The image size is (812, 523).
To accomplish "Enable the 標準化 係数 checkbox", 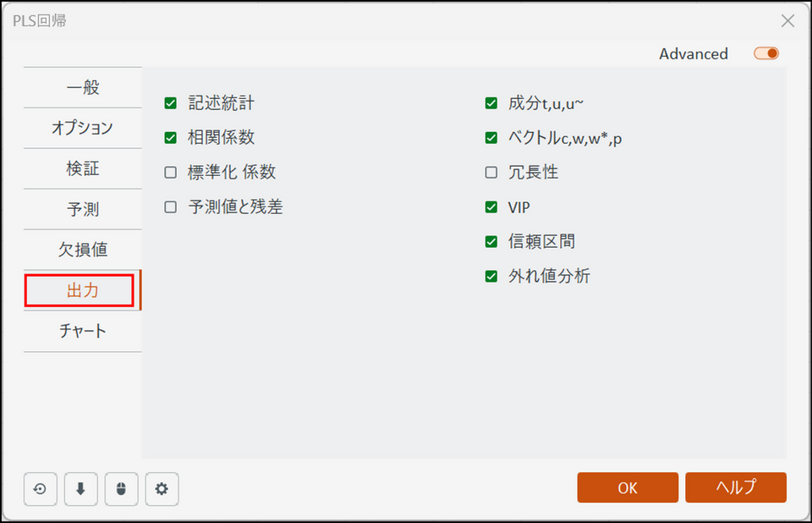I will pos(171,173).
